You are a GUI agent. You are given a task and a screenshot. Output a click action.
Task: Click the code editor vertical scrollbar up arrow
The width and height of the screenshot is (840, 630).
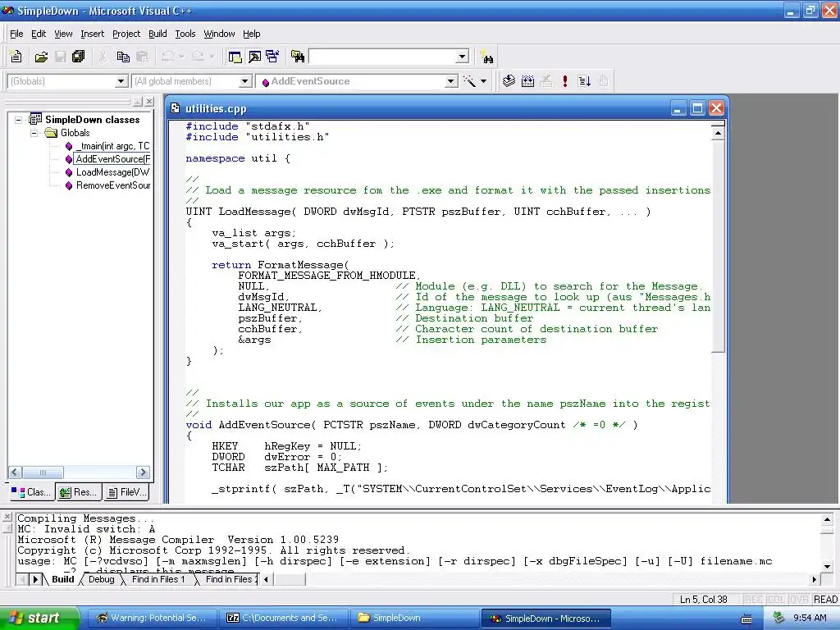718,132
